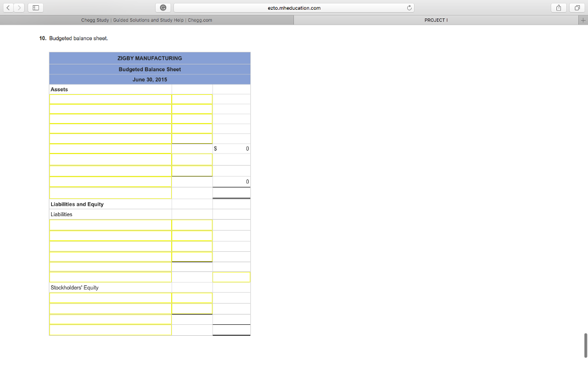Screen dimensions: 588x368
Task: Focus the ezto.mheducation.com address bar
Action: (294, 7)
